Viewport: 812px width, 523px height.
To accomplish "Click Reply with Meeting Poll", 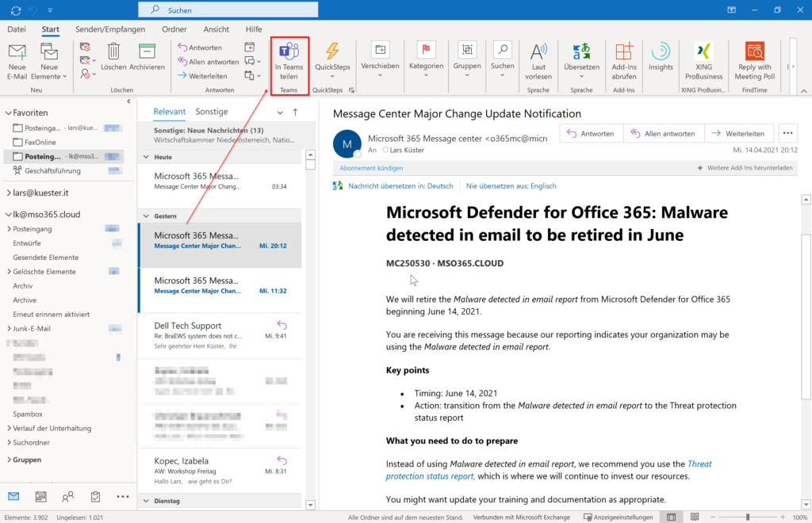I will pyautogui.click(x=755, y=62).
